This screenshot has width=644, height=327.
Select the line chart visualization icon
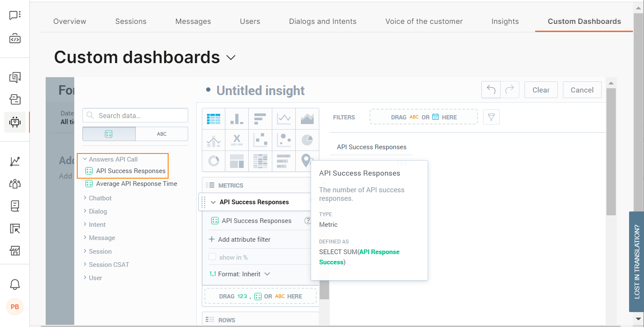(x=284, y=119)
